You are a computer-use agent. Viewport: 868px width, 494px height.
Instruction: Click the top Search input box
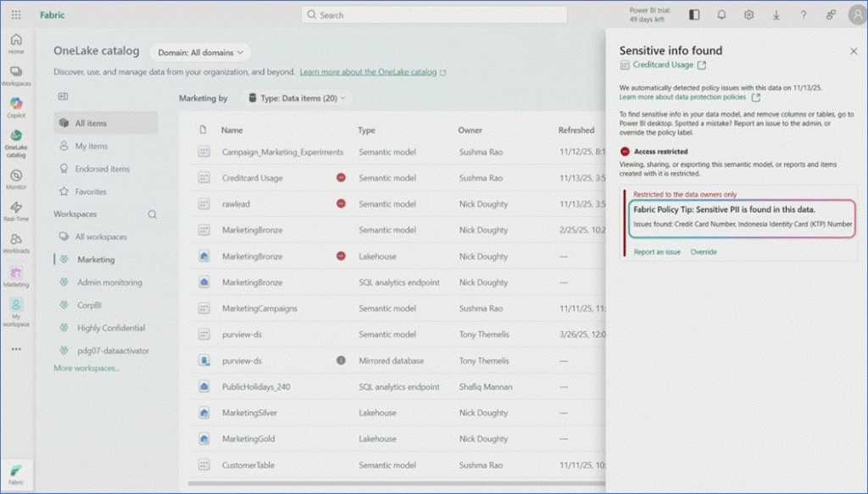click(x=434, y=14)
